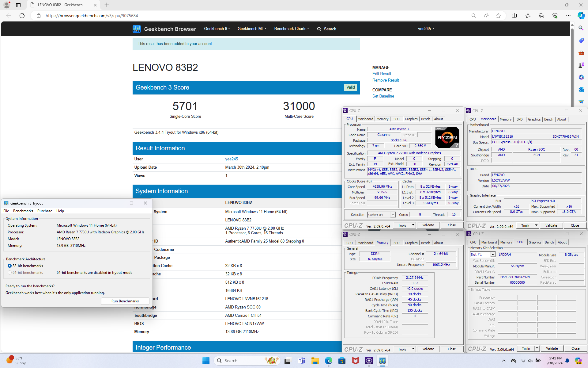
Task: Switch to Graphics tab in CPU-Z Memory window
Action: coord(411,243)
